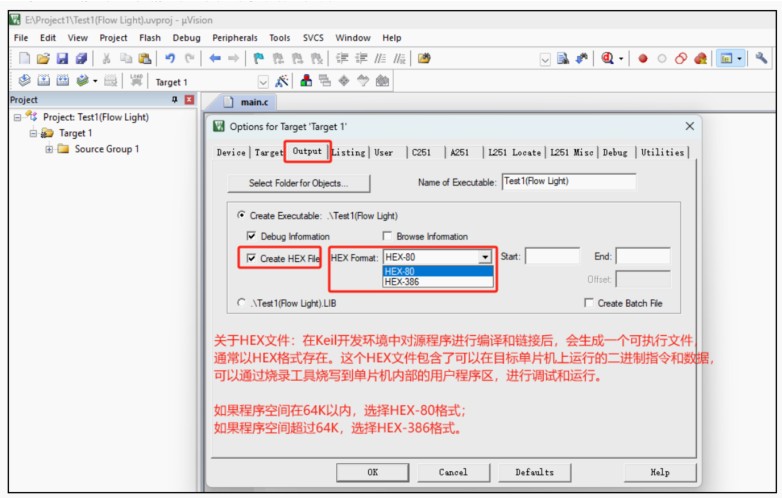Switch to the Listing tab

click(x=349, y=153)
